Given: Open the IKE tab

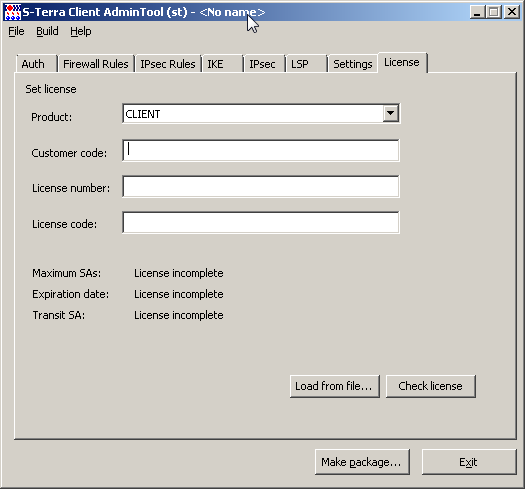Looking at the screenshot, I should [x=222, y=64].
